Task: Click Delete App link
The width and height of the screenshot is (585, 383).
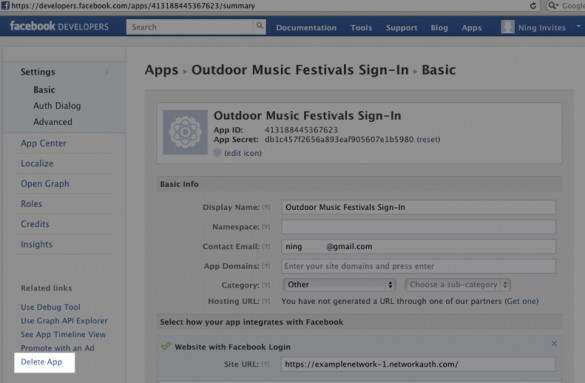Action: [x=41, y=362]
